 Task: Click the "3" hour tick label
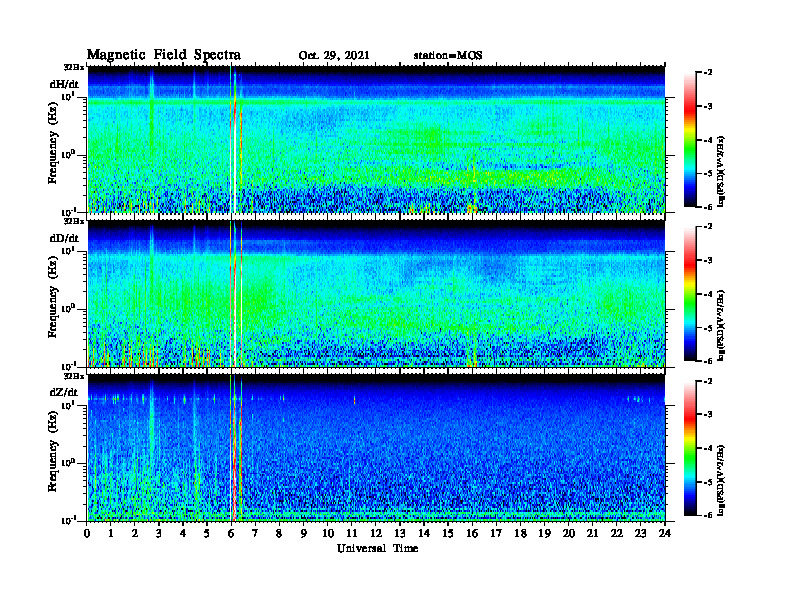tap(160, 534)
